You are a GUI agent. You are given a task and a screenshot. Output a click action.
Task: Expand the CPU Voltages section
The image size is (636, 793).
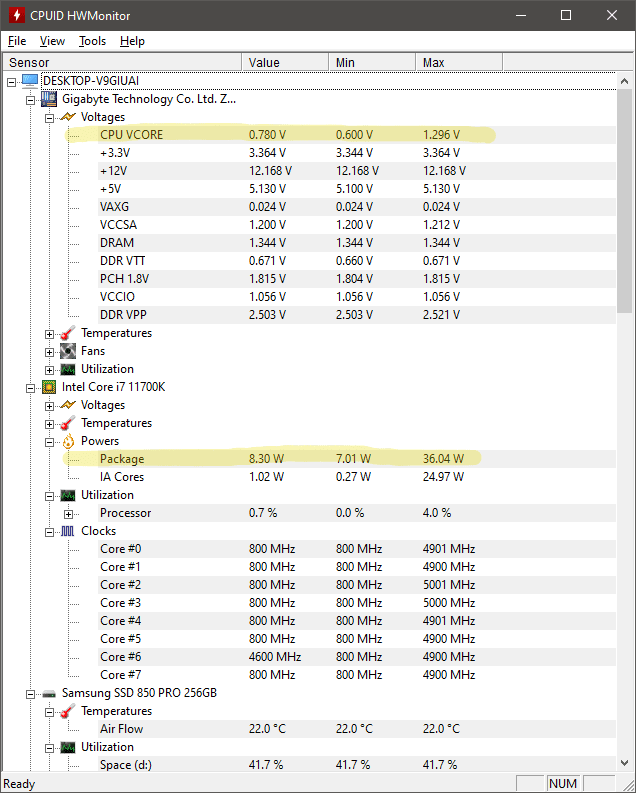(x=49, y=406)
